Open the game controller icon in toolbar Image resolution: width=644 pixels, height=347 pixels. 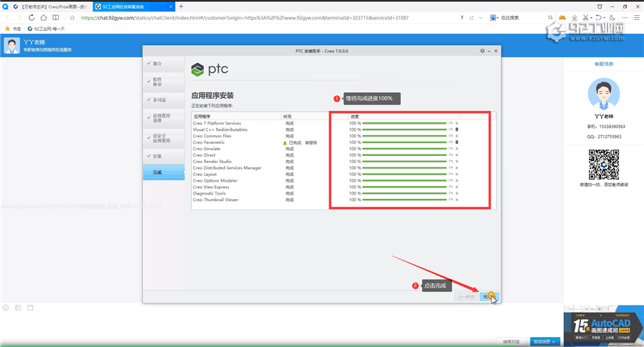tap(562, 18)
